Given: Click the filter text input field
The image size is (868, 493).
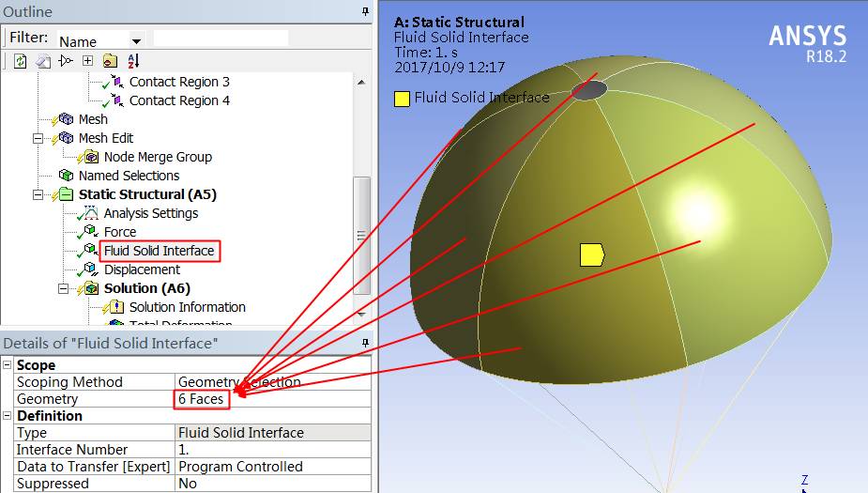Looking at the screenshot, I should [221, 39].
